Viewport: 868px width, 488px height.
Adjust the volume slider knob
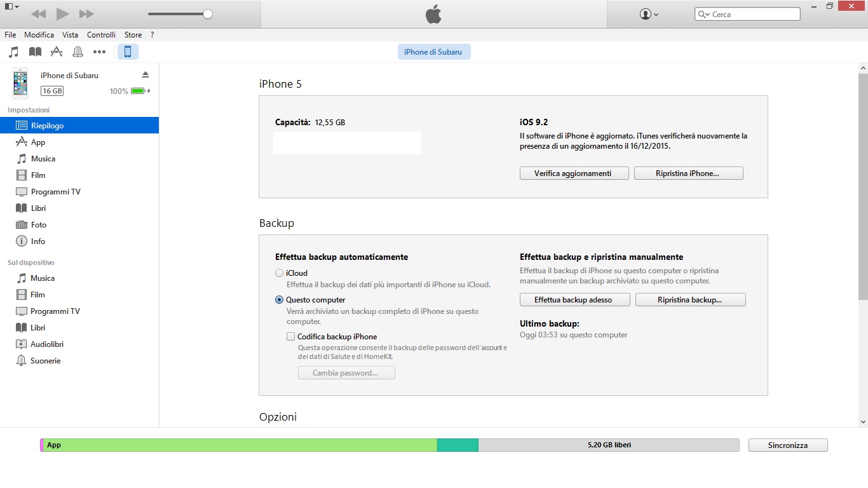(208, 14)
